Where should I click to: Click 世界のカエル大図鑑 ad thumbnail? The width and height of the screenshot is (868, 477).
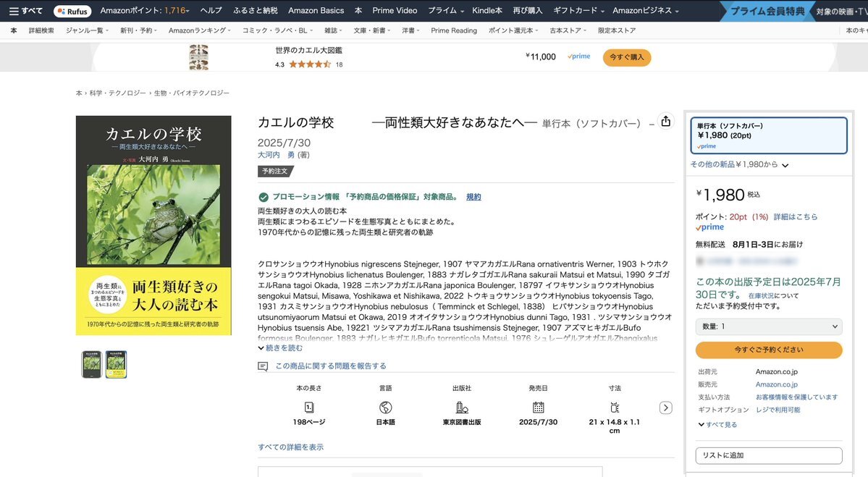pos(199,58)
